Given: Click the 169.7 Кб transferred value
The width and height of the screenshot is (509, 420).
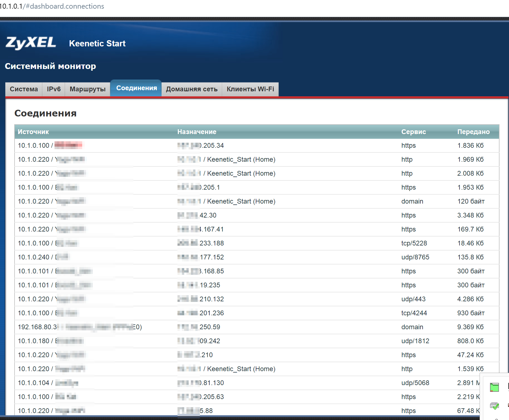Looking at the screenshot, I should click(x=470, y=229).
